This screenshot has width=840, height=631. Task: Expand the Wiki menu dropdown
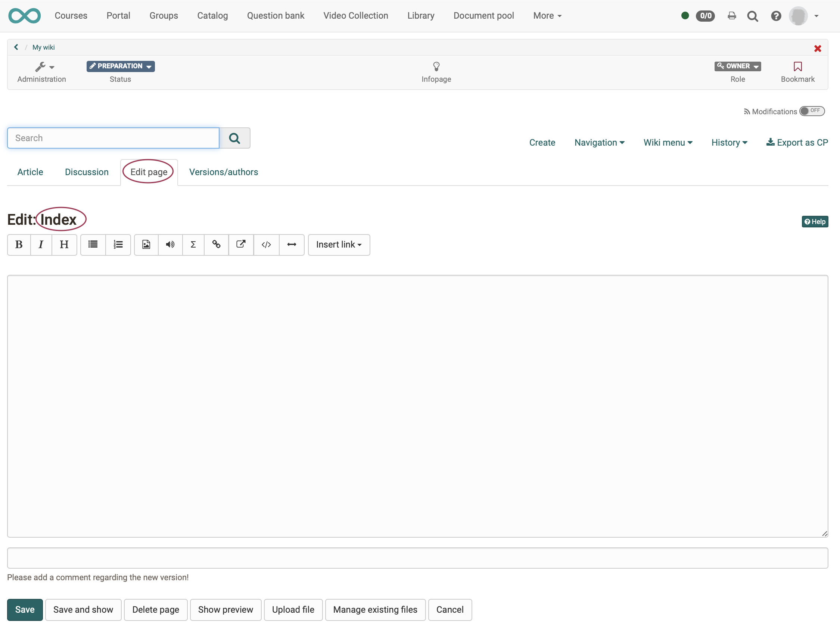[668, 143]
